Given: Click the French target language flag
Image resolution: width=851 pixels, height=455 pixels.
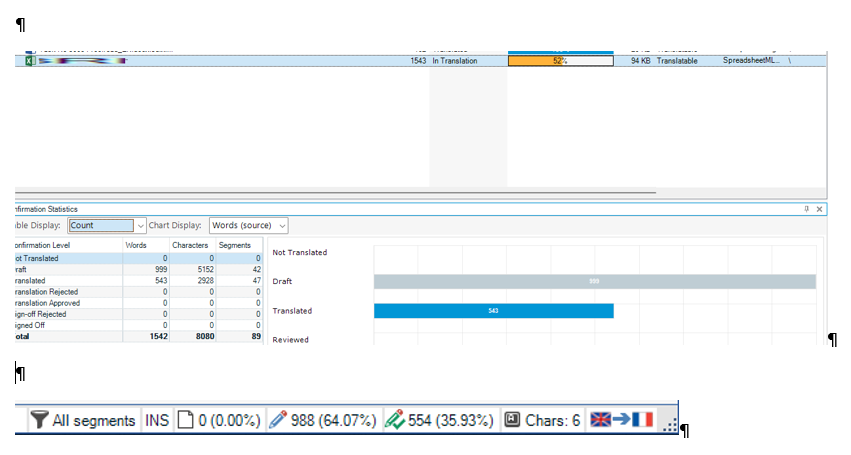Looking at the screenshot, I should pyautogui.click(x=642, y=419).
